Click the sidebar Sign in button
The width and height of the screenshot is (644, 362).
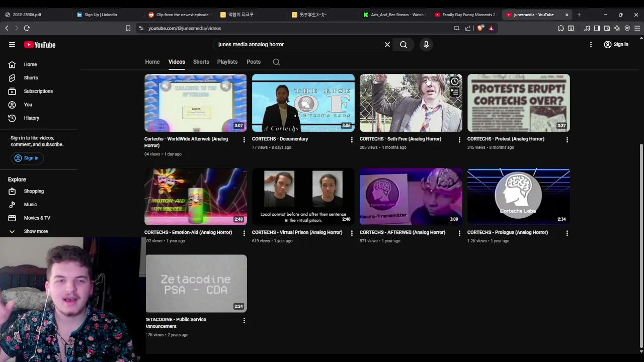[x=26, y=158]
